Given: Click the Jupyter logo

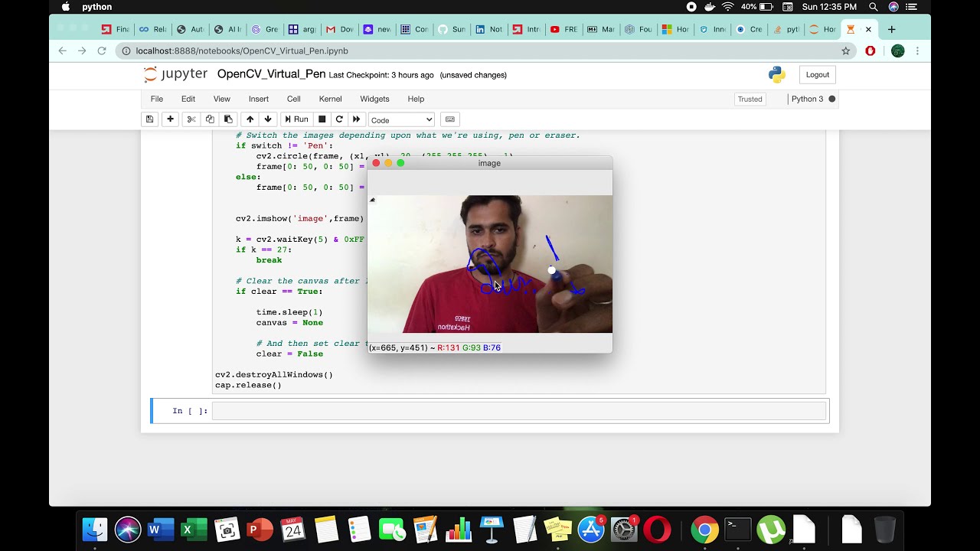Looking at the screenshot, I should point(175,74).
